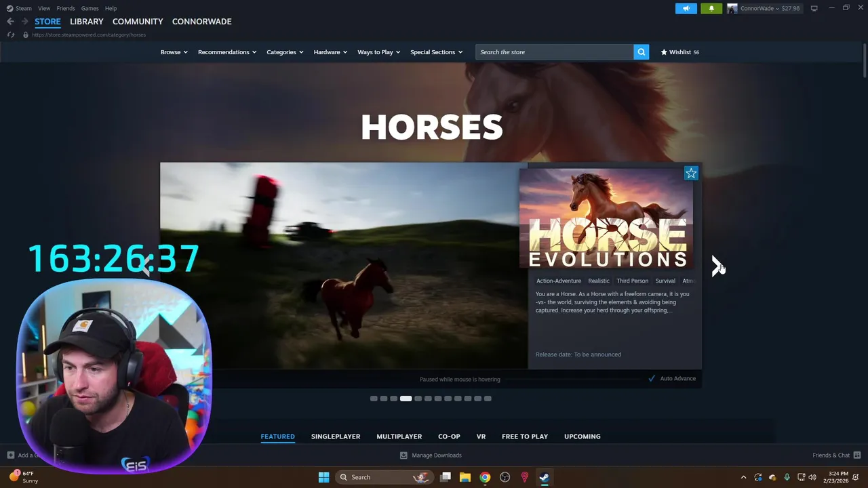Viewport: 868px width, 488px height.
Task: Open the Horse Evolutions capsule image
Action: 606,218
